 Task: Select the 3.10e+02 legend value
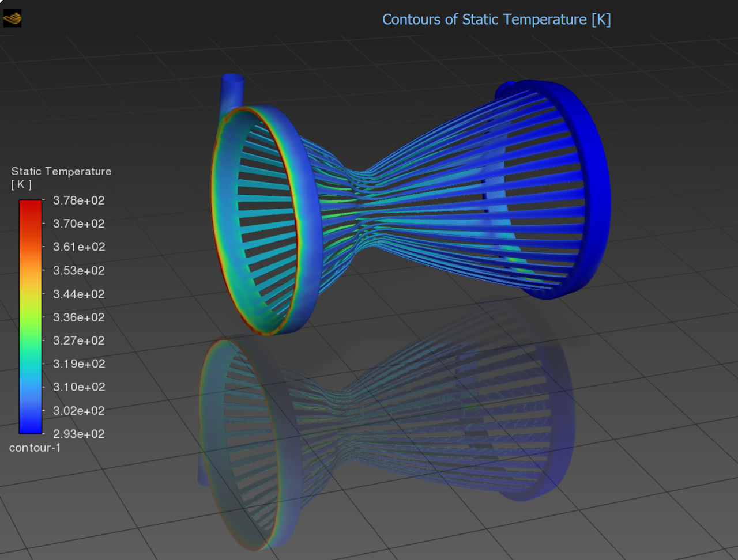coord(79,387)
